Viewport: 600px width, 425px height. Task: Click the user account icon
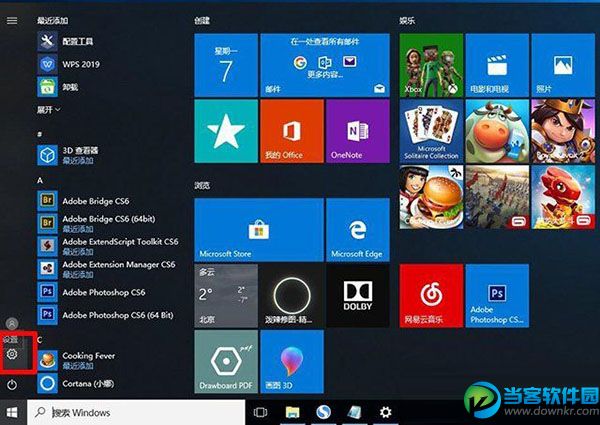point(12,323)
